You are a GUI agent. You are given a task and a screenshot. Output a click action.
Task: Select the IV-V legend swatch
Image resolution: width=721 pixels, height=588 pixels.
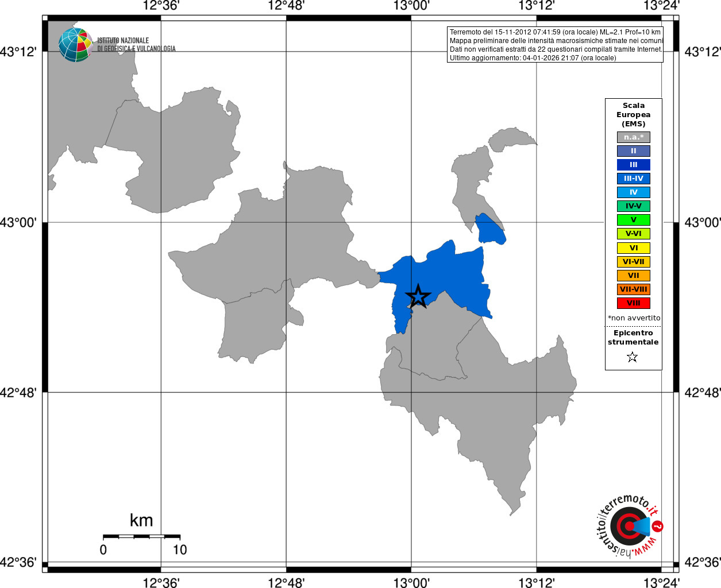click(634, 206)
